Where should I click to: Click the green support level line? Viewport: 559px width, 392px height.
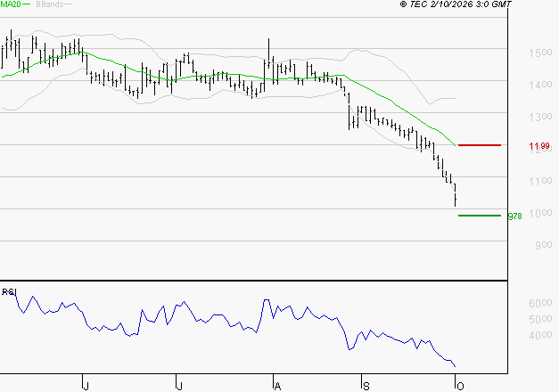(480, 216)
